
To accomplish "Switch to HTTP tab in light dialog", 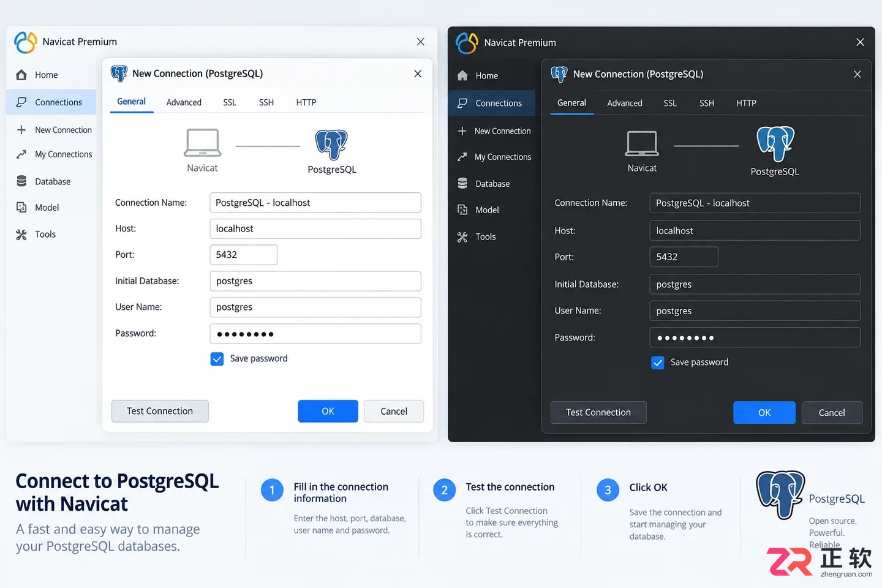I will (306, 102).
